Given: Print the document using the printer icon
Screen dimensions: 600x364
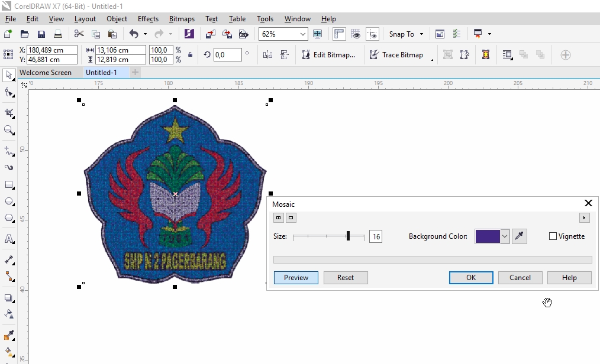Looking at the screenshot, I should click(x=58, y=34).
